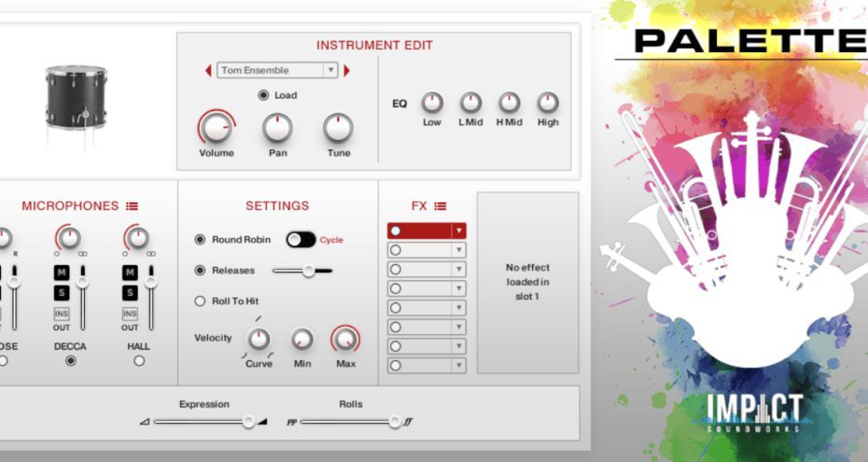Mute the DECCA microphone
Screen dimensions: 868x462
[63, 272]
